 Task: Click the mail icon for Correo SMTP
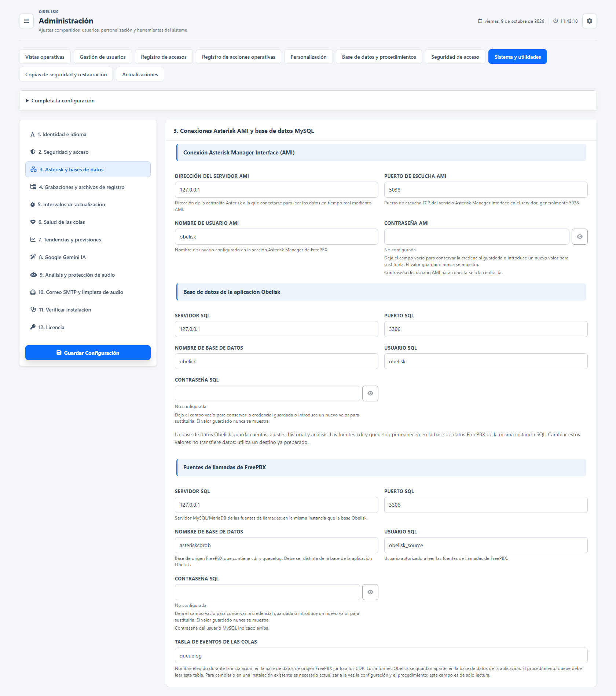pos(33,292)
